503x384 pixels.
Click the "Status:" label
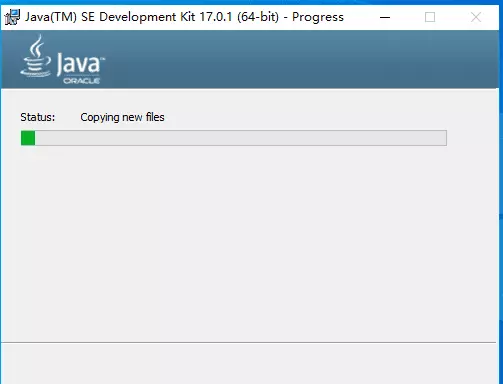(x=38, y=117)
